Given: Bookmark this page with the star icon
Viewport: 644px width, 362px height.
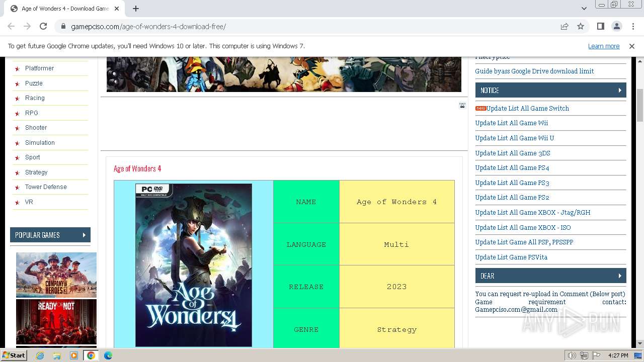Looking at the screenshot, I should tap(581, 26).
